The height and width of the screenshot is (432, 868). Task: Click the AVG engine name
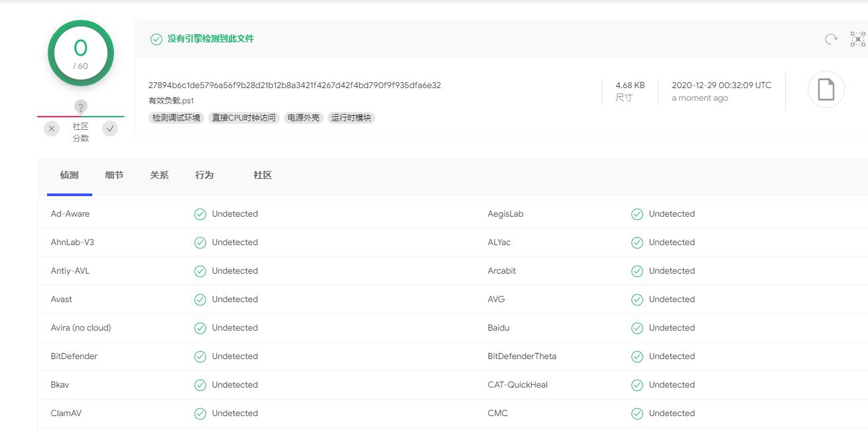pyautogui.click(x=497, y=299)
